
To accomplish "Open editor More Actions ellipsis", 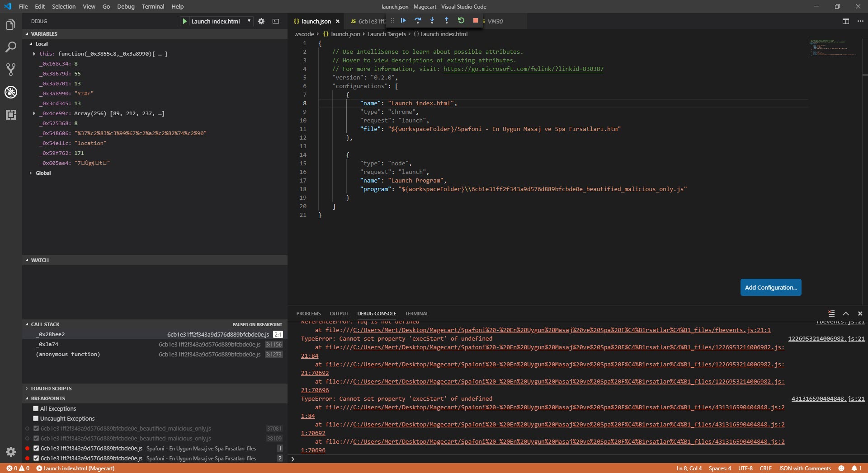I will 860,21.
